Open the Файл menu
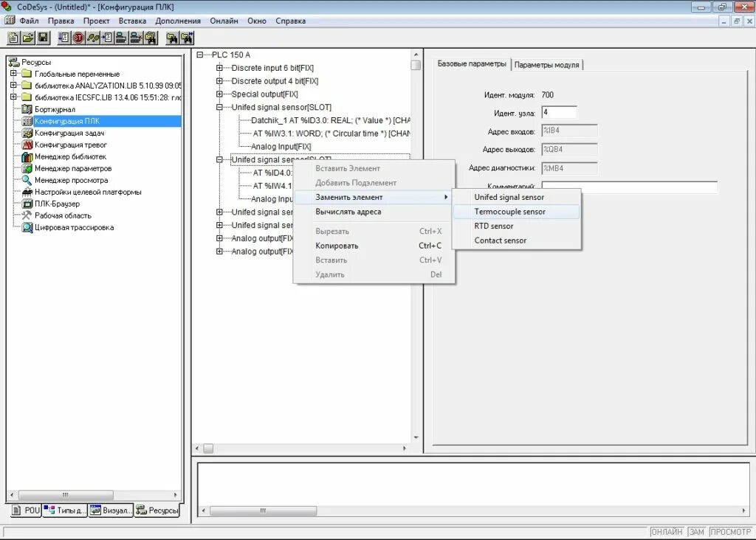 pos(29,21)
